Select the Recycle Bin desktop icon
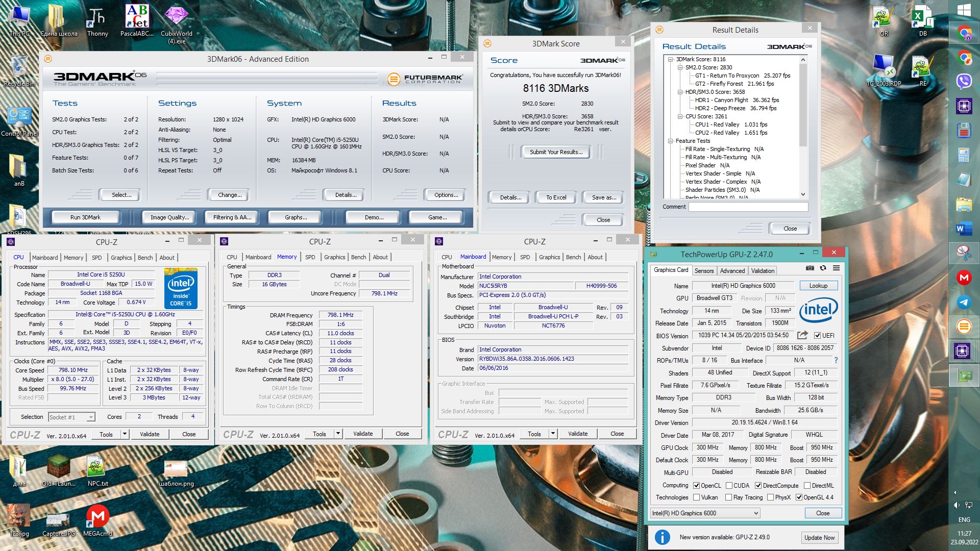Screen dimensions: 980x551 click(x=19, y=70)
